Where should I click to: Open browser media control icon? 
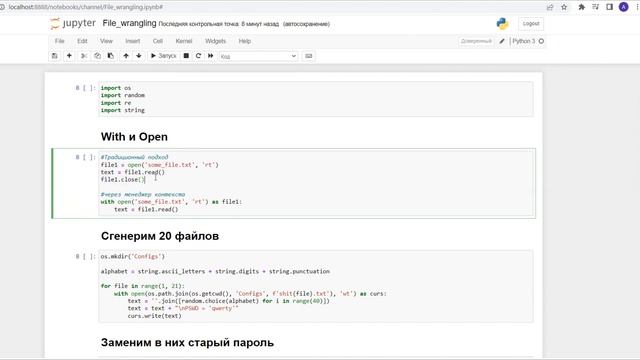pos(596,7)
